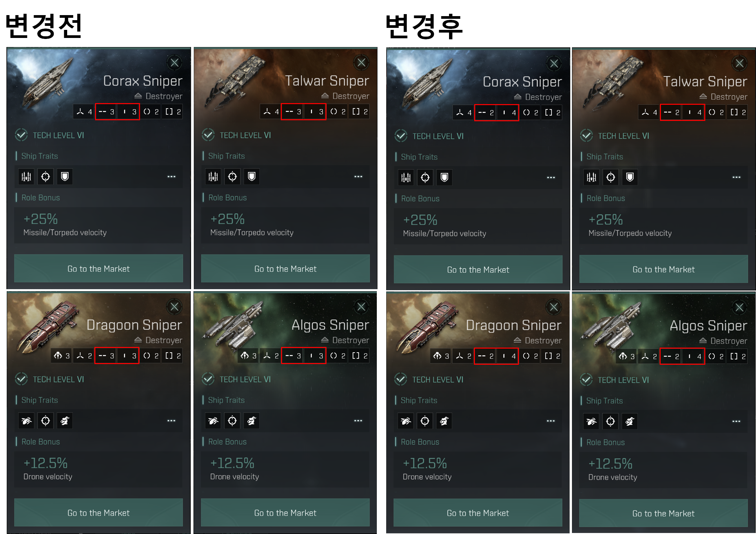Click Go to the Market on after Talwar Sniper
The image size is (756, 534).
664,269
